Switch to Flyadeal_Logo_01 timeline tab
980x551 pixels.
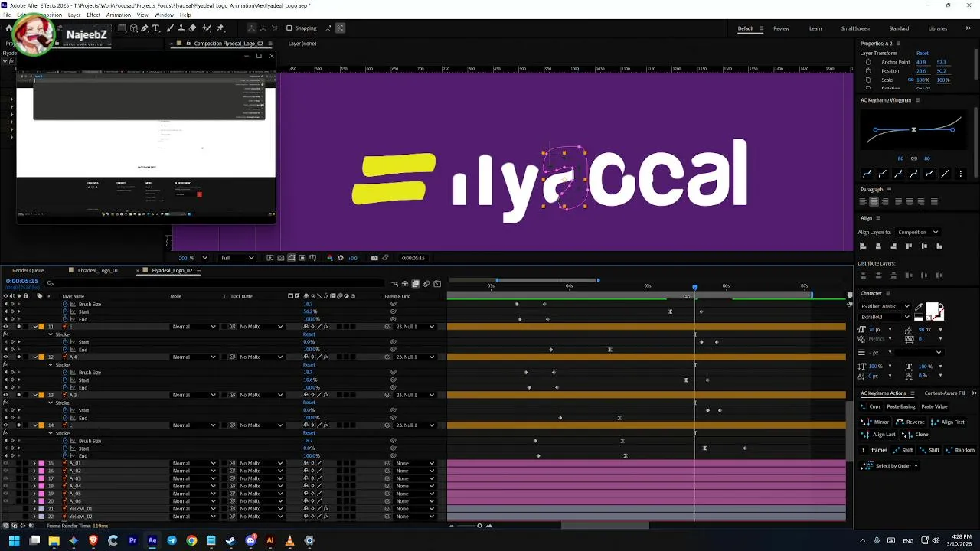point(97,270)
